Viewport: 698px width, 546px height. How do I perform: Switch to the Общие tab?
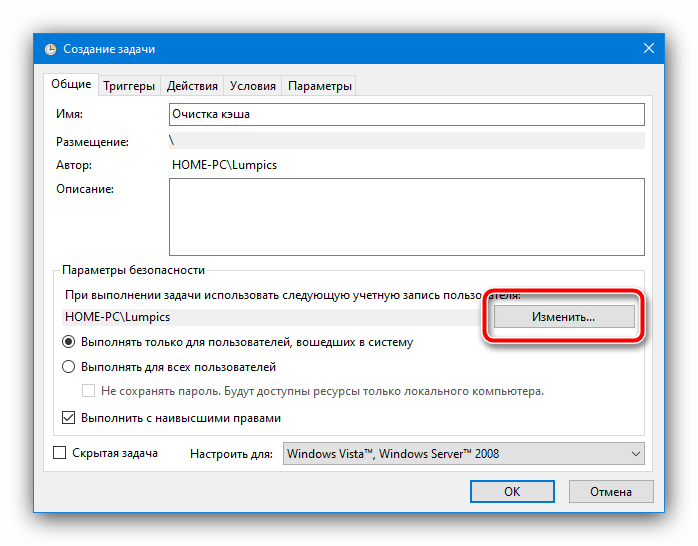pyautogui.click(x=71, y=84)
